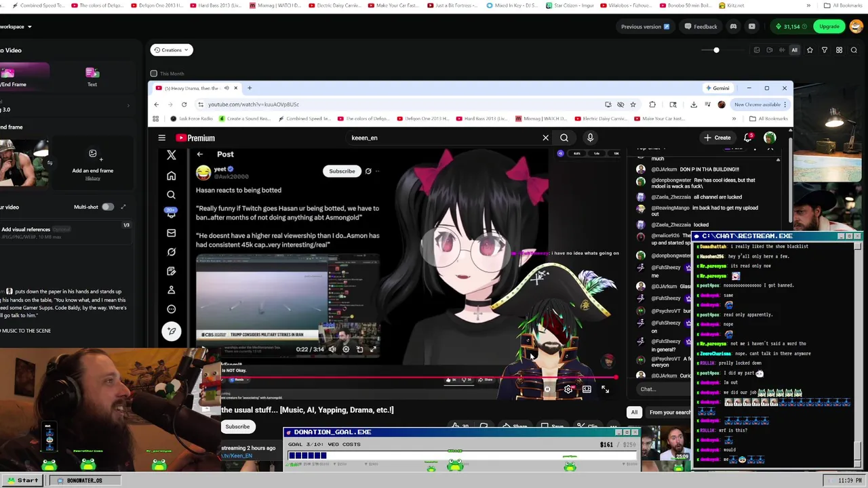Open the History link under end frame

pyautogui.click(x=92, y=178)
